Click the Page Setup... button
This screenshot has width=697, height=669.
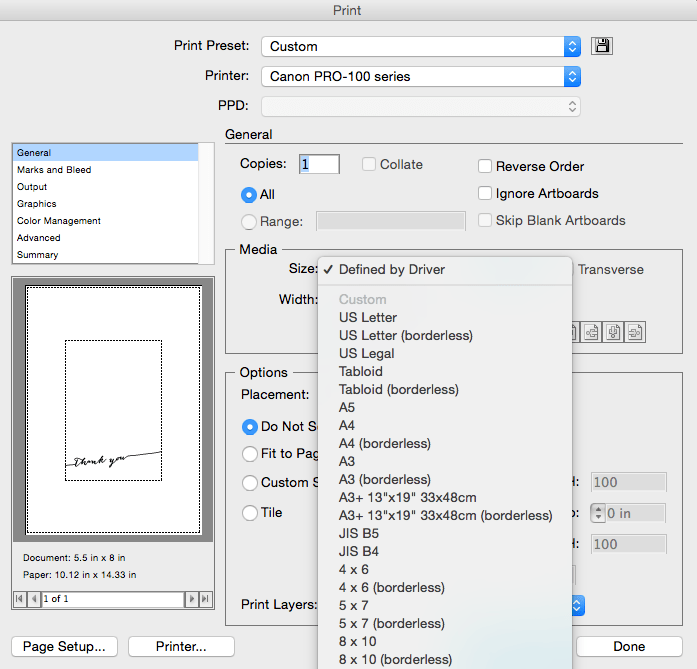pyautogui.click(x=64, y=646)
